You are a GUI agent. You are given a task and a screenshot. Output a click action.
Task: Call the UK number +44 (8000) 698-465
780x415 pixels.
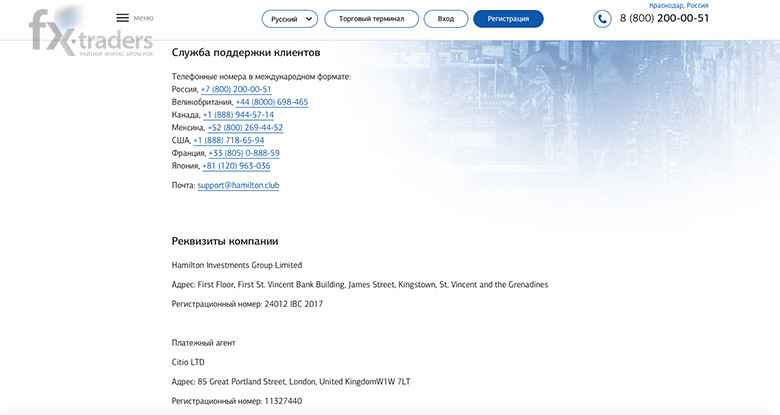tap(272, 102)
